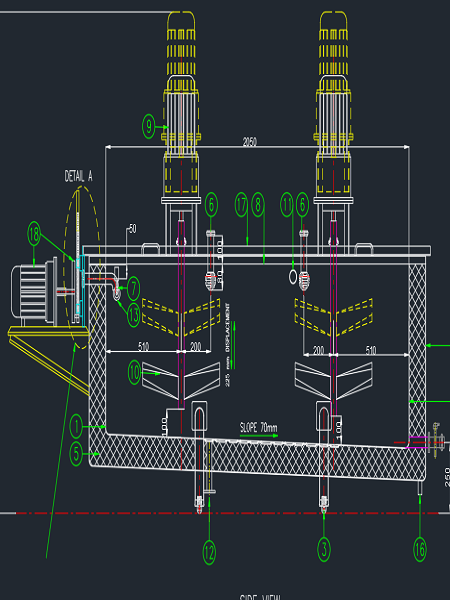Click part balloon number 17

click(x=241, y=205)
